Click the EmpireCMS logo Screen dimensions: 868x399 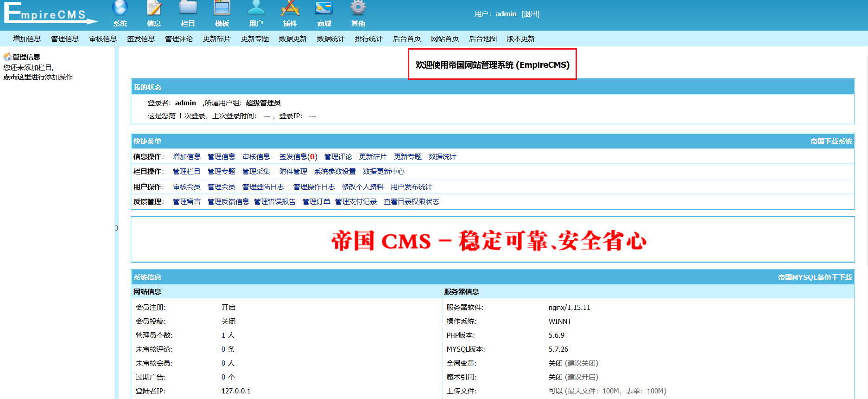pos(51,13)
